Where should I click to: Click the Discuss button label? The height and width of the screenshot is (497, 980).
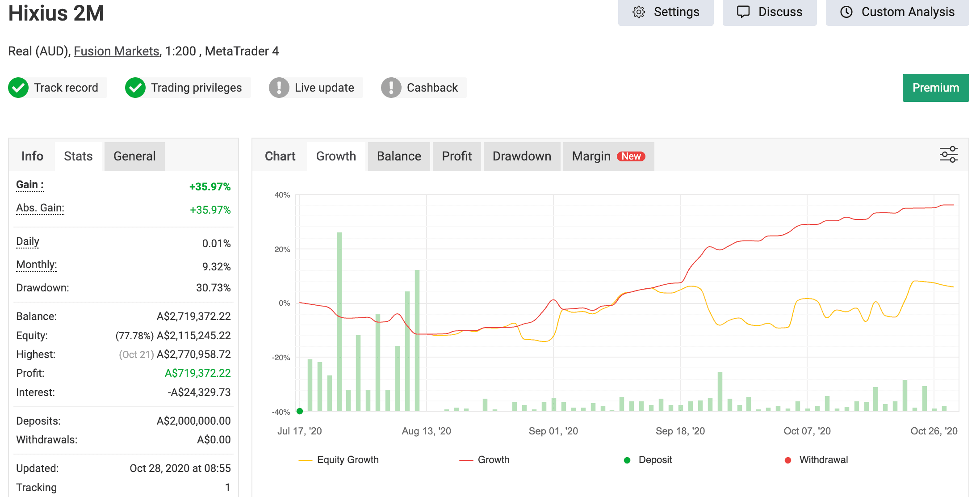click(780, 12)
